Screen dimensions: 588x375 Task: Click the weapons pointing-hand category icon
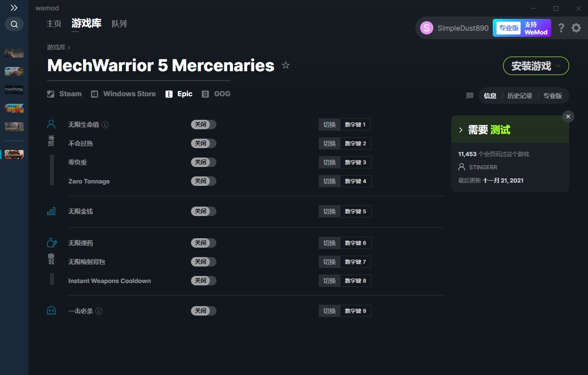click(x=52, y=243)
